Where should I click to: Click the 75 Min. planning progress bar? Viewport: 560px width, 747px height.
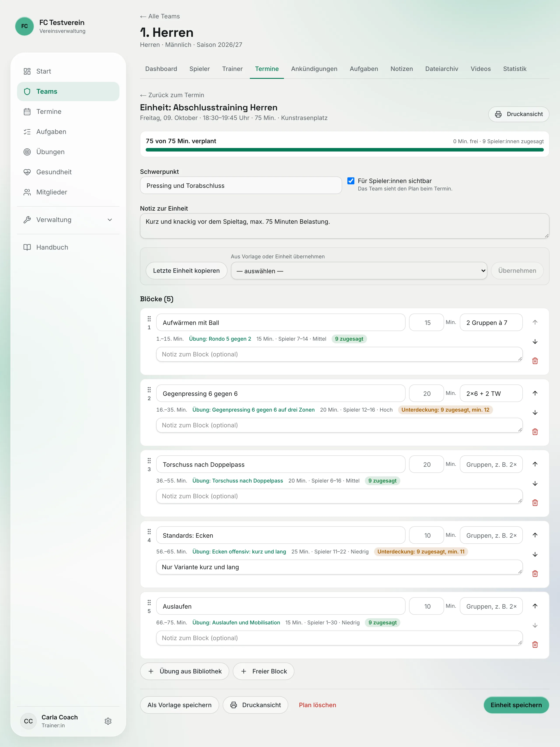[x=345, y=150]
